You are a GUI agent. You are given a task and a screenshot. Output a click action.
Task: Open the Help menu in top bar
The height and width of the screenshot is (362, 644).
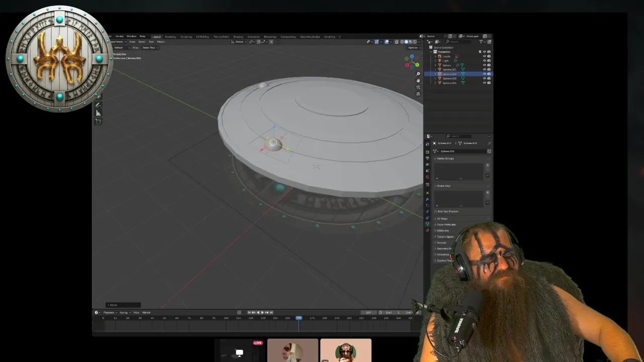click(142, 36)
